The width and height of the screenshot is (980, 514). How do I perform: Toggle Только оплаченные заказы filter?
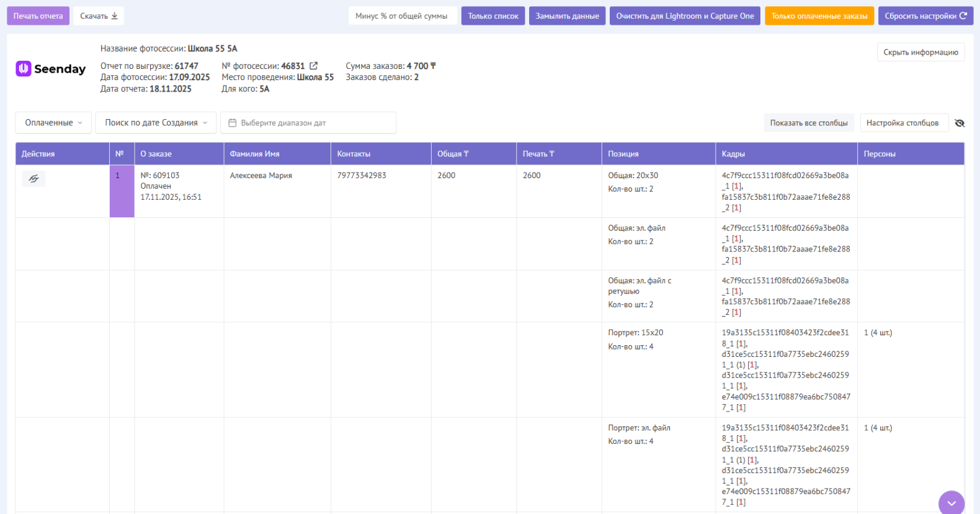coord(819,16)
